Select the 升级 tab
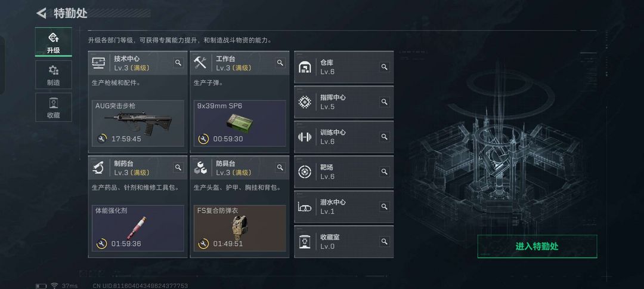 54,42
